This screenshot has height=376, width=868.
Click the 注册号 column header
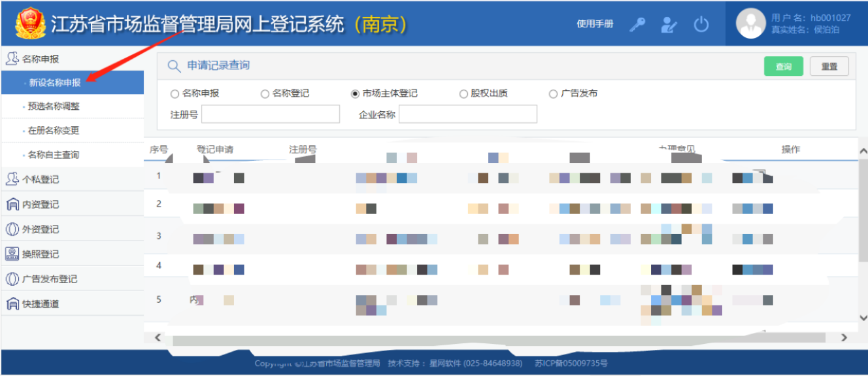click(x=303, y=150)
